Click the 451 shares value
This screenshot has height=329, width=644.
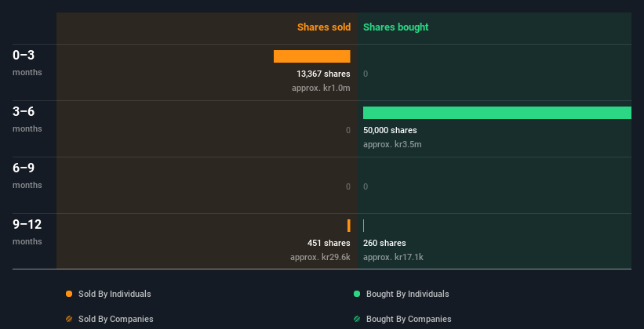(x=329, y=244)
